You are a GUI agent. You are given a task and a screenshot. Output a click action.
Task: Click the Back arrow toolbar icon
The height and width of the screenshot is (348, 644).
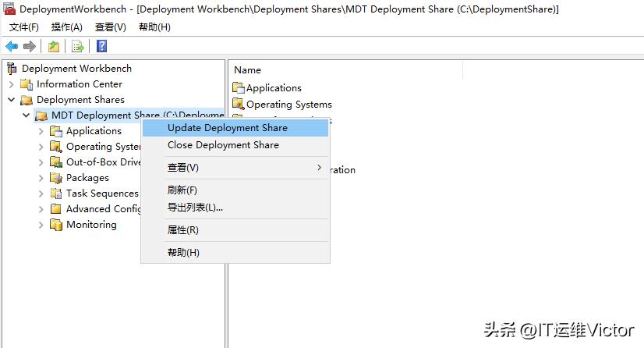point(12,46)
